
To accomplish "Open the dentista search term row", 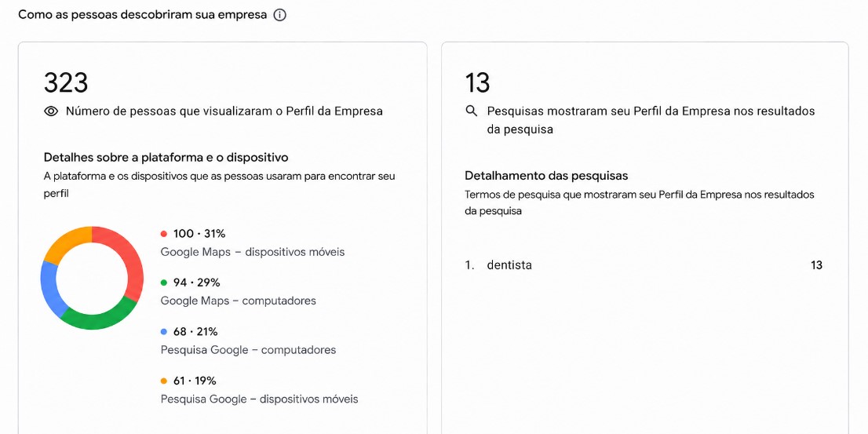I will tap(644, 265).
